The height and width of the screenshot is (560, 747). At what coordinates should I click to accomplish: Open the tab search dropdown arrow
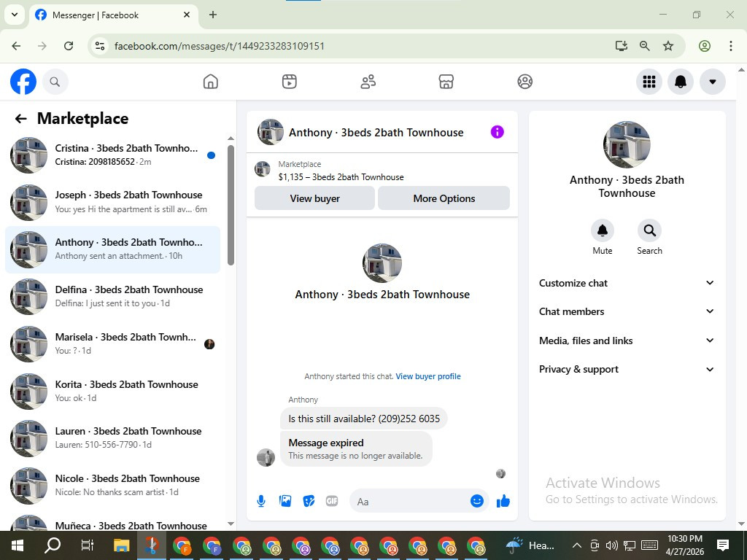15,15
